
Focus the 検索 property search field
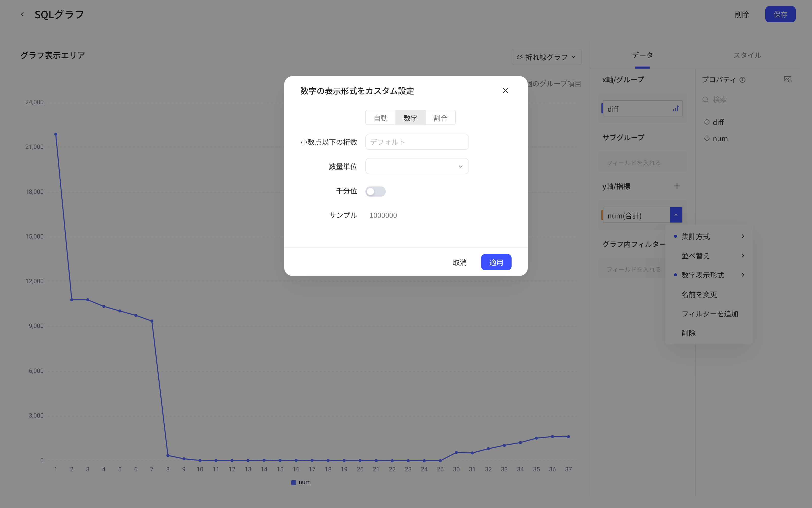click(x=747, y=100)
